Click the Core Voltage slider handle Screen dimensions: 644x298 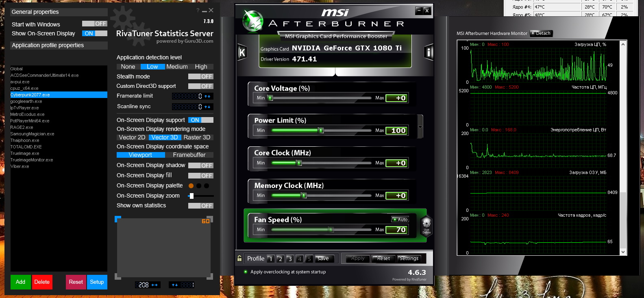pyautogui.click(x=270, y=98)
